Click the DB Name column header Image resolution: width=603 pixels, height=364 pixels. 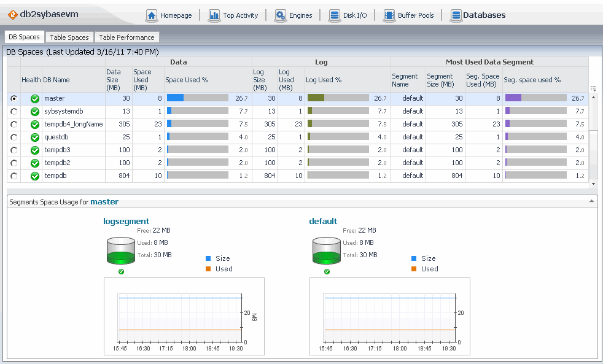click(56, 80)
